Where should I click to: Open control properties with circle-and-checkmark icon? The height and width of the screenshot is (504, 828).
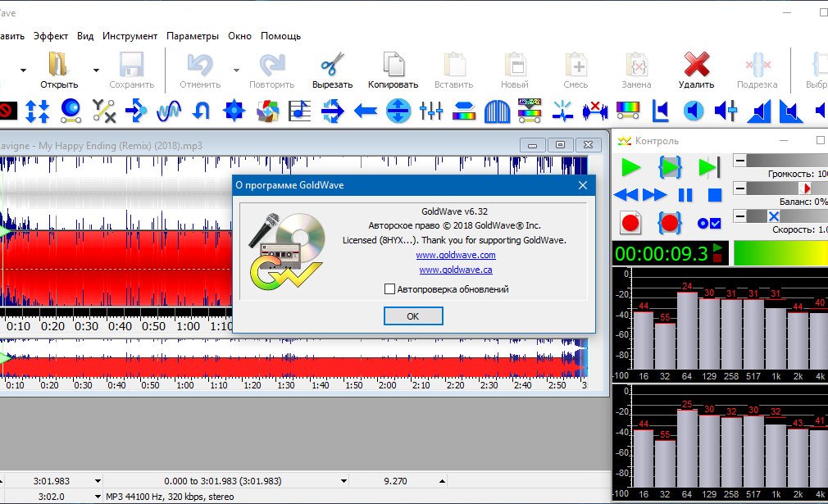point(708,224)
